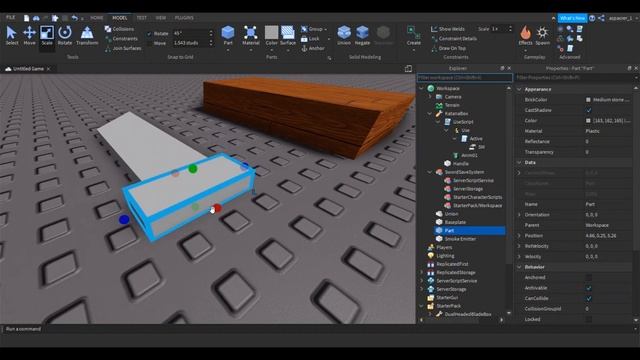Open the Transform tool
Image resolution: width=640 pixels, height=360 pixels.
(87, 35)
